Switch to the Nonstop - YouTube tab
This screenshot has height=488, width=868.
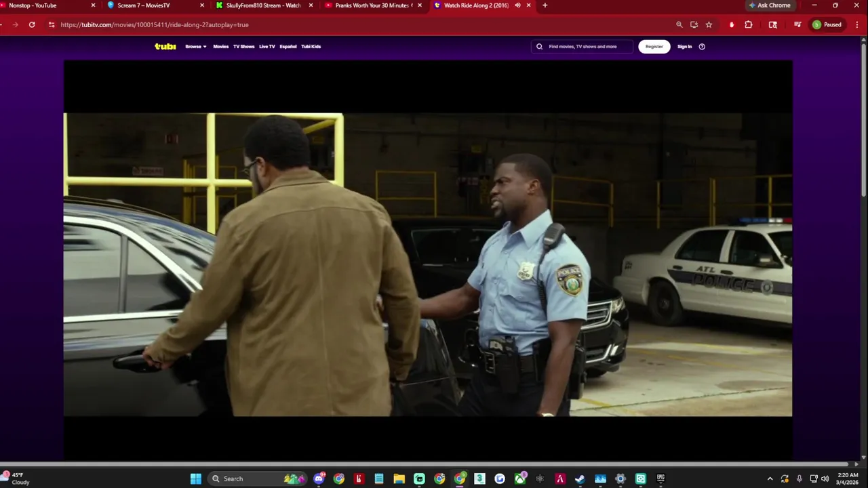tap(45, 5)
